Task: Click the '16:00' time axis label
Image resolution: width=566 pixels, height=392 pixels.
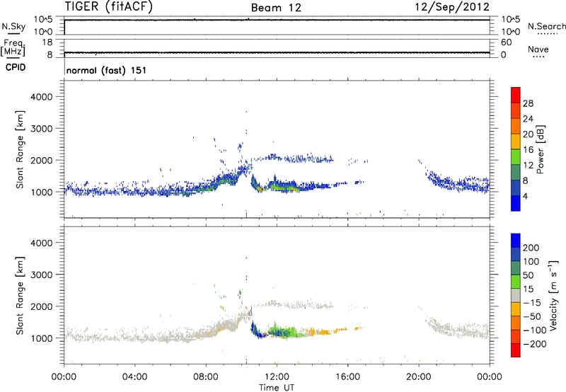Action: click(347, 377)
